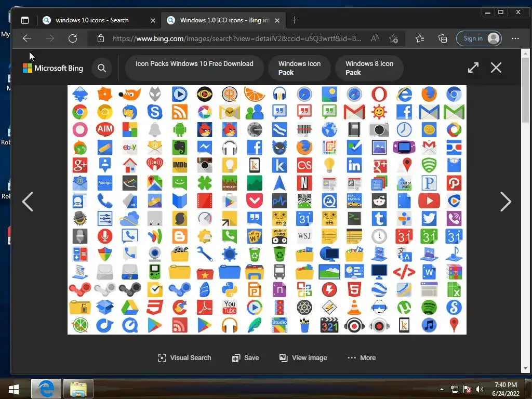
Task: Click the address bar URL
Action: pyautogui.click(x=237, y=38)
